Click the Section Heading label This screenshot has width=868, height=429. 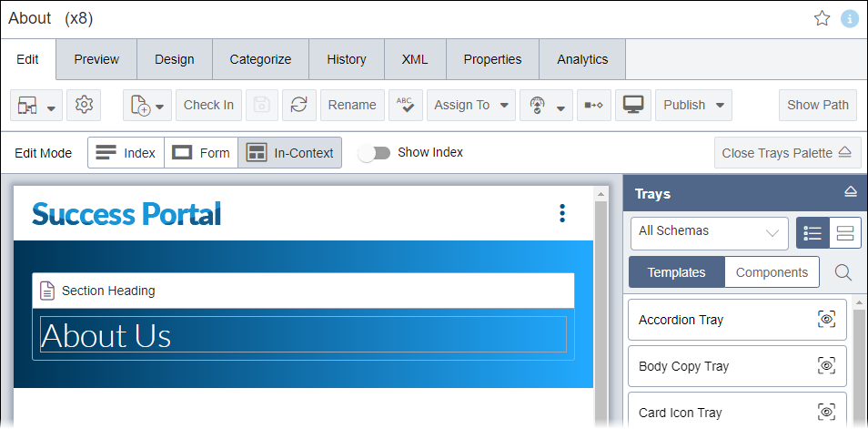pos(108,291)
